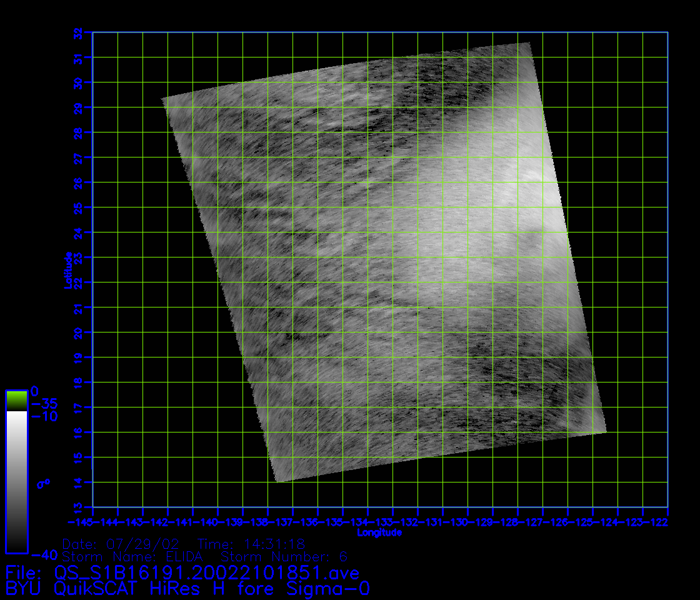700x600 pixels.
Task: Click the sigma-0 symbol beside the color bar
Action: (43, 484)
